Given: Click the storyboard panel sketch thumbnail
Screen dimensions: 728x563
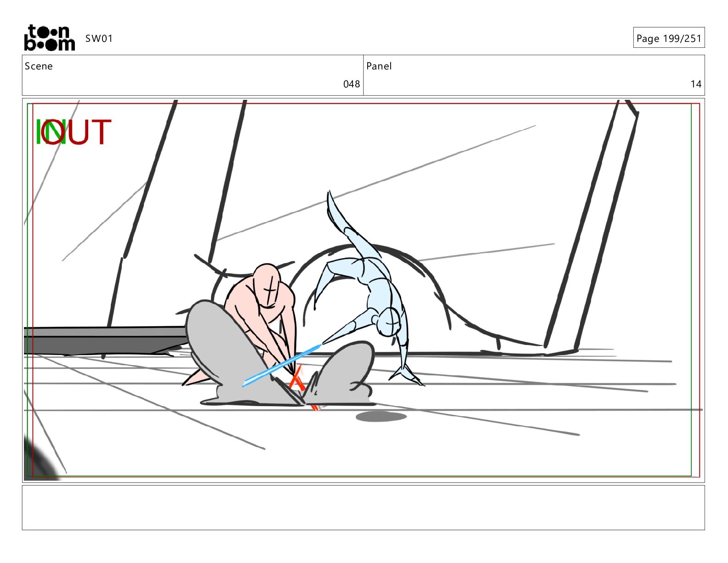Looking at the screenshot, I should tap(363, 290).
